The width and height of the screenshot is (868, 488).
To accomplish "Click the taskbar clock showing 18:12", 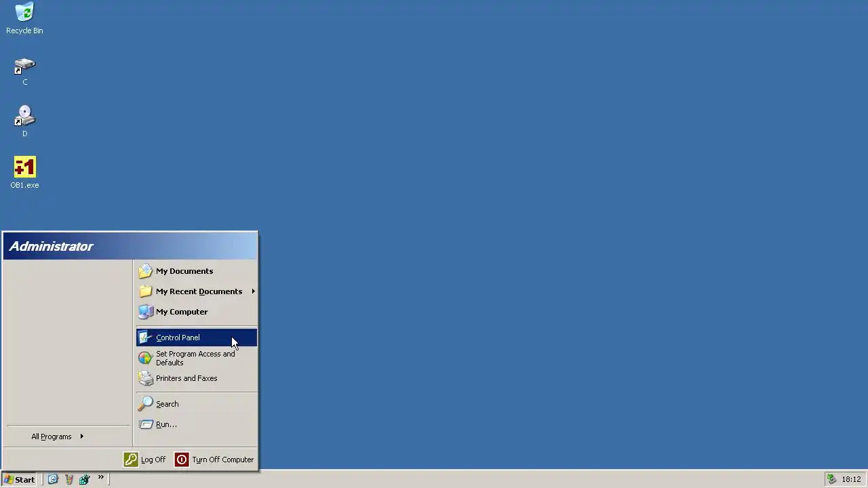I will click(x=851, y=479).
